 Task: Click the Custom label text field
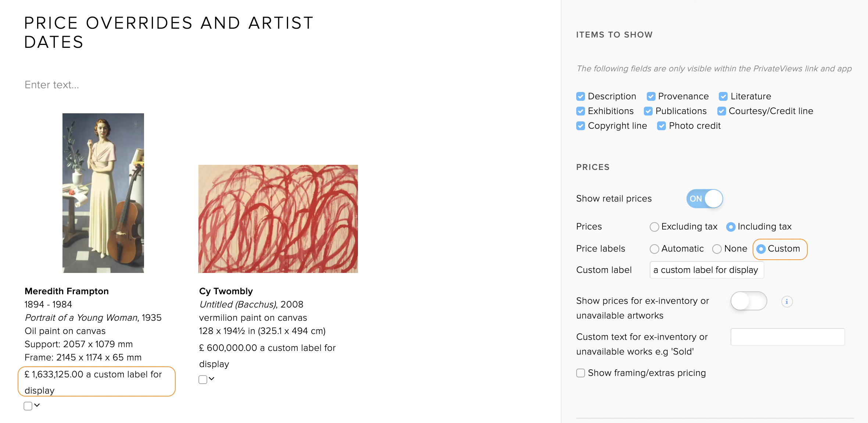[x=707, y=270]
